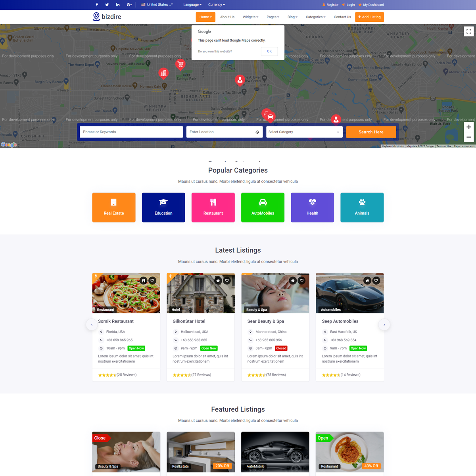This screenshot has height=476, width=476.
Task: Toggle the heart on GilkonStar Hotel card
Action: pyautogui.click(x=226, y=280)
